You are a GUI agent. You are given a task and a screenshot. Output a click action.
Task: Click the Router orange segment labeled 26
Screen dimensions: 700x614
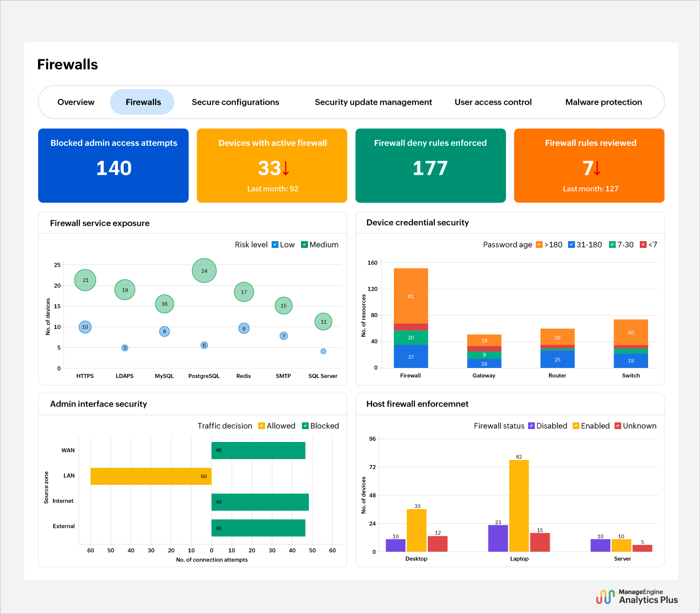[x=558, y=337]
